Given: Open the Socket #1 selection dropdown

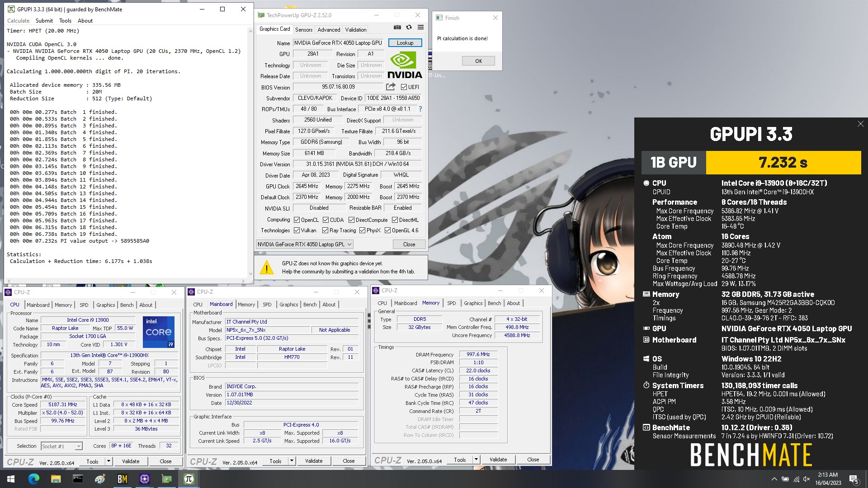Looking at the screenshot, I should click(x=61, y=446).
